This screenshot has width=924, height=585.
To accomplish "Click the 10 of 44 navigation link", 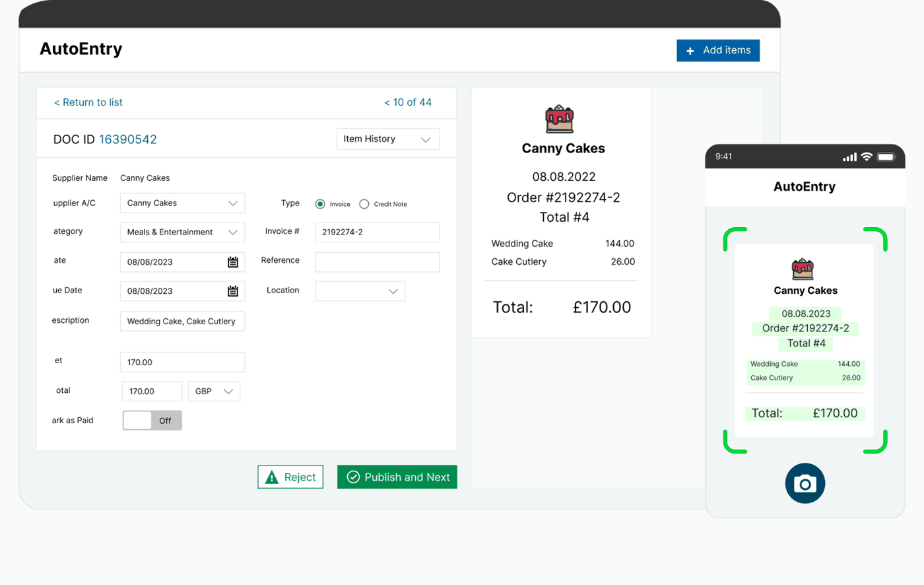I will tap(408, 102).
